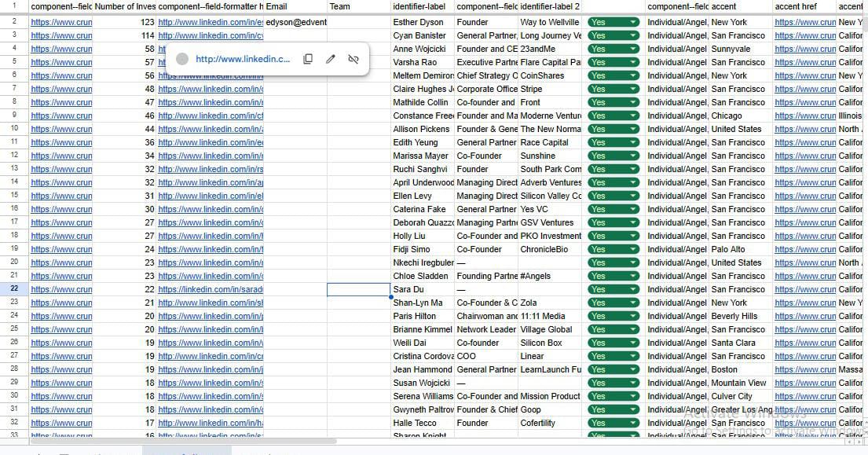The height and width of the screenshot is (455, 868).
Task: Select row 22 via its row number
Action: point(14,289)
